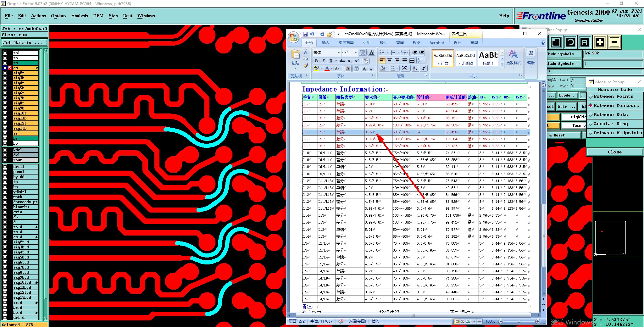Toggle the checkbox for layer panel
The height and width of the screenshot is (327, 644).
click(5, 172)
